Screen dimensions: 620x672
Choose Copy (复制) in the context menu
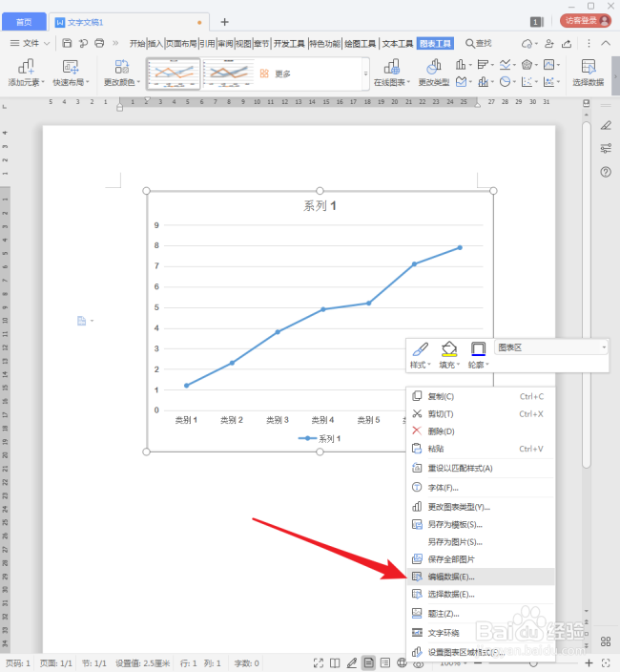(x=481, y=396)
